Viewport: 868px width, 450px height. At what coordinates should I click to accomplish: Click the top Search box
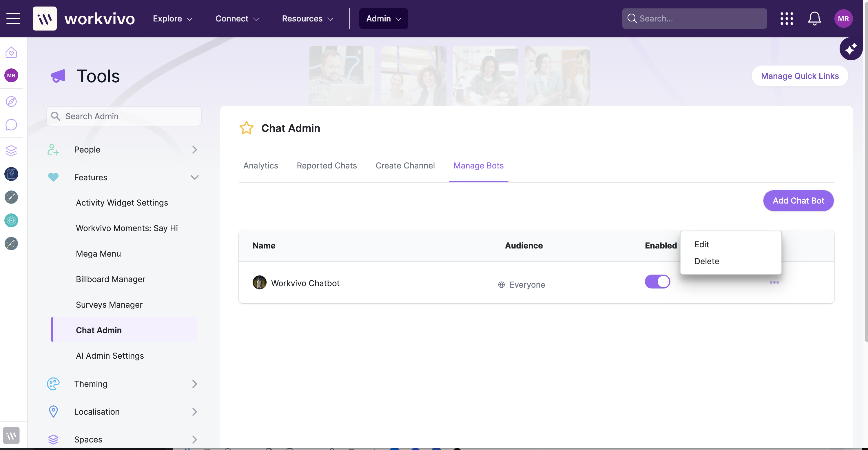694,19
